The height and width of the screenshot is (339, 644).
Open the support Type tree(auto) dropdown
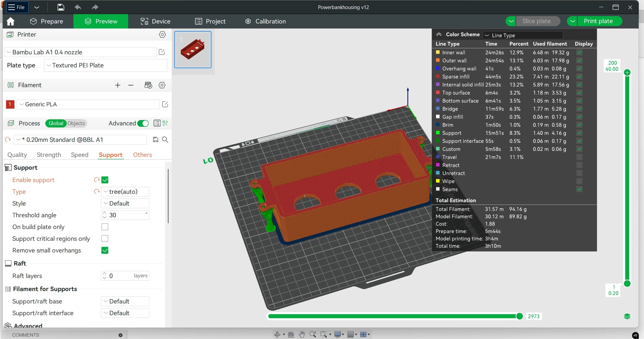pos(125,192)
